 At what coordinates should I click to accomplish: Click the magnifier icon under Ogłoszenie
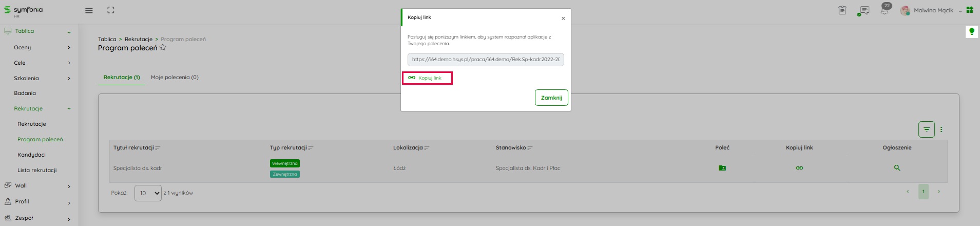coord(897,168)
